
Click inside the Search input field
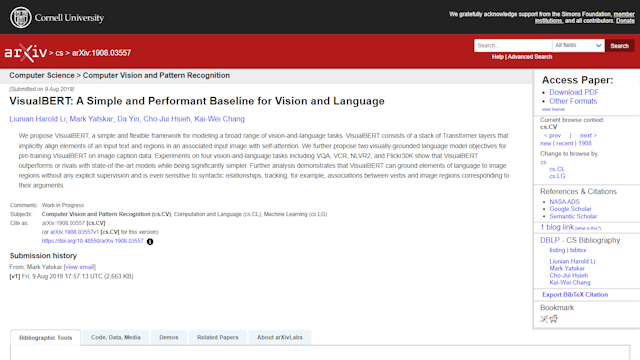coord(513,45)
